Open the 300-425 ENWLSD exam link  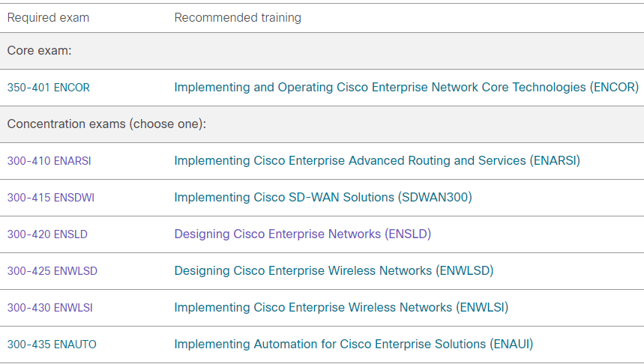(x=52, y=271)
